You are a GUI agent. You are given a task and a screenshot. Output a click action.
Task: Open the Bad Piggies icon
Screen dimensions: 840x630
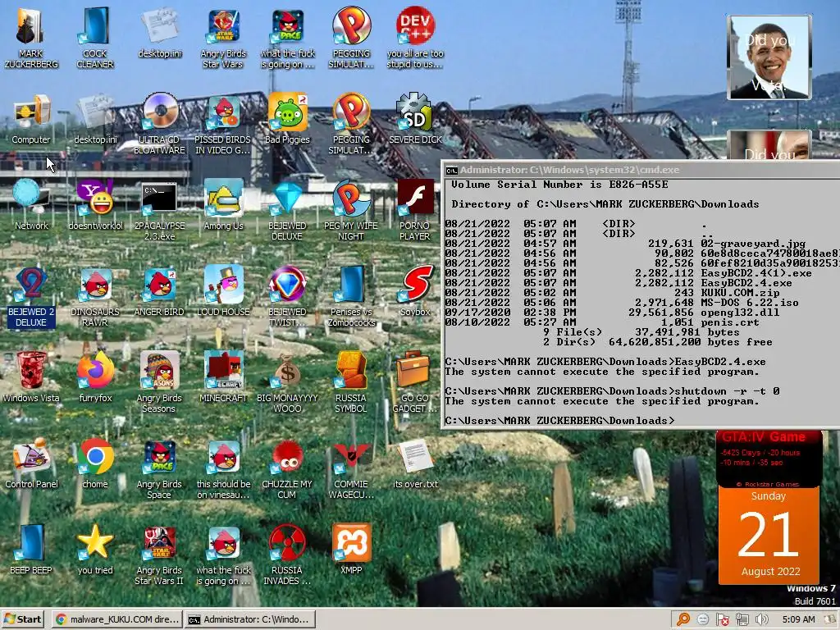coord(287,120)
